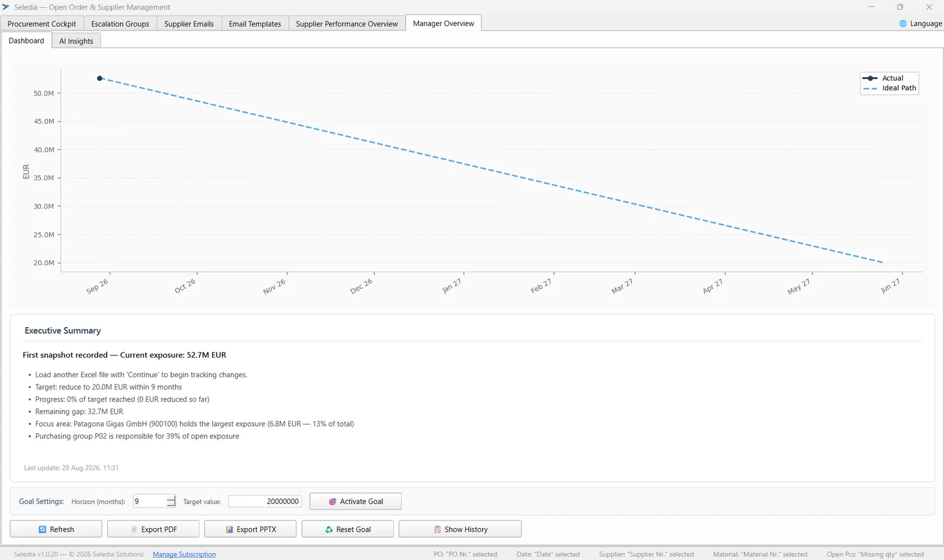Click the Seledia app logo icon
Screen dimensions: 944x560
tap(6, 7)
